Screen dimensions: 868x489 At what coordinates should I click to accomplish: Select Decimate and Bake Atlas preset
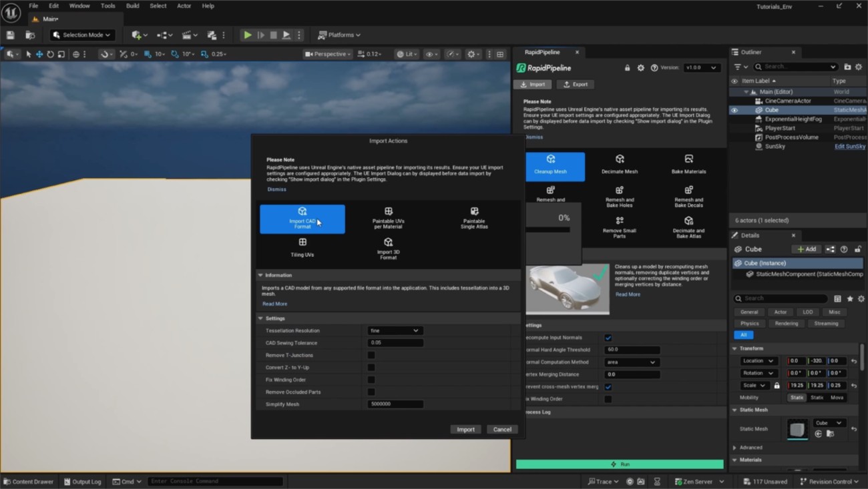point(688,227)
